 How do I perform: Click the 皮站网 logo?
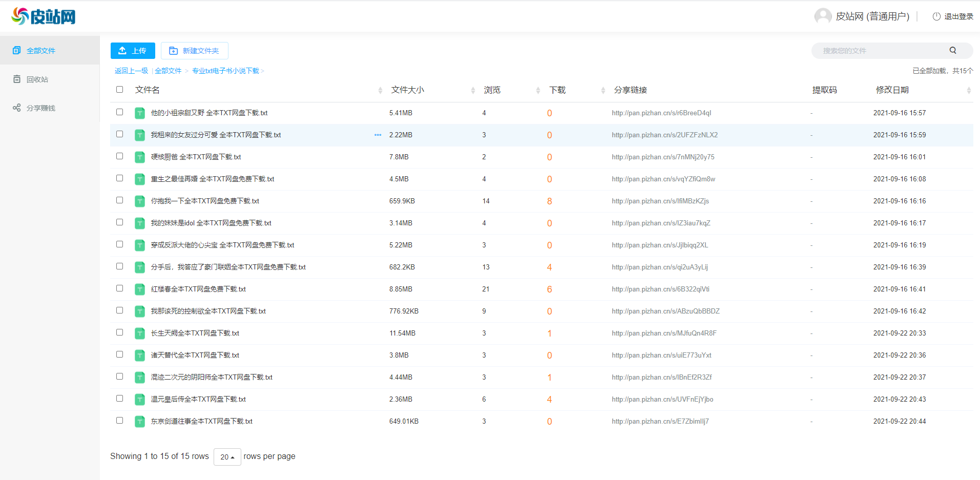[44, 16]
